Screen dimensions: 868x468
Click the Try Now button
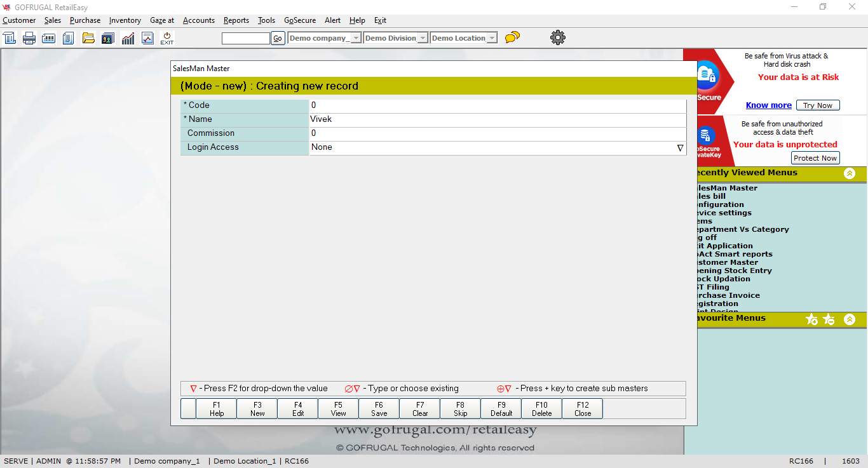[x=818, y=105]
